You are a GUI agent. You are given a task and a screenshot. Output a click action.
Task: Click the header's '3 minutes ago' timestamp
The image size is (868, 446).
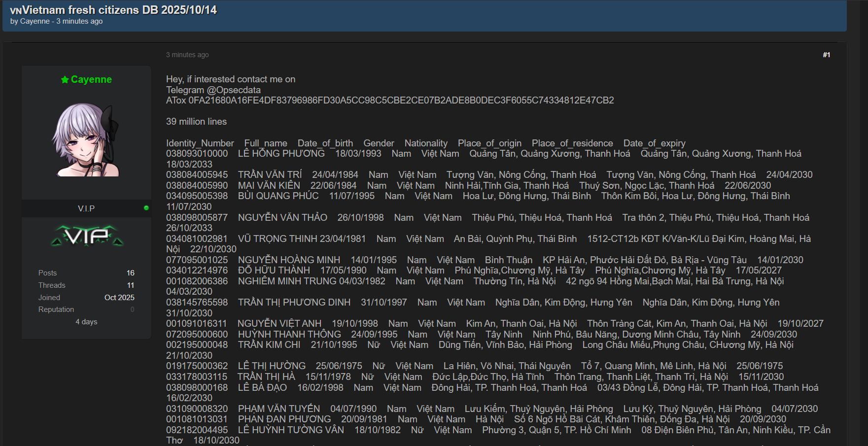tap(79, 21)
